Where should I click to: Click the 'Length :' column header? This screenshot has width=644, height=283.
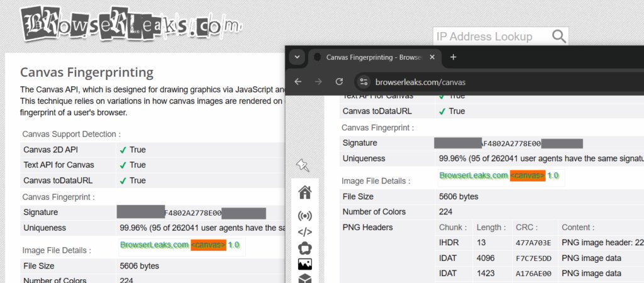tap(491, 228)
